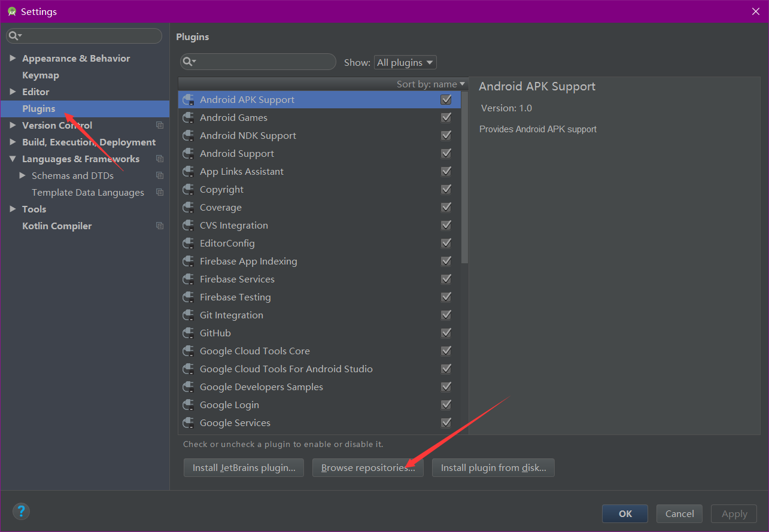Click the plugins search magnifier icon

pyautogui.click(x=189, y=62)
